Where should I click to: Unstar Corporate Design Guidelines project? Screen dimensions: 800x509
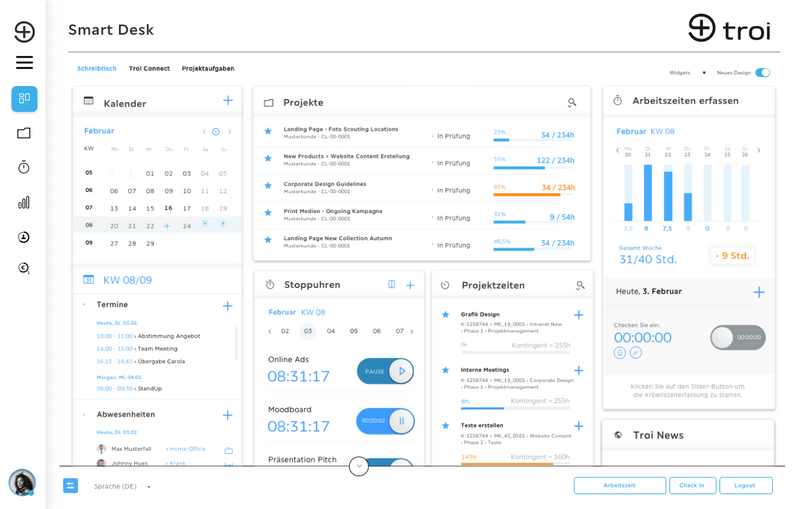click(268, 186)
